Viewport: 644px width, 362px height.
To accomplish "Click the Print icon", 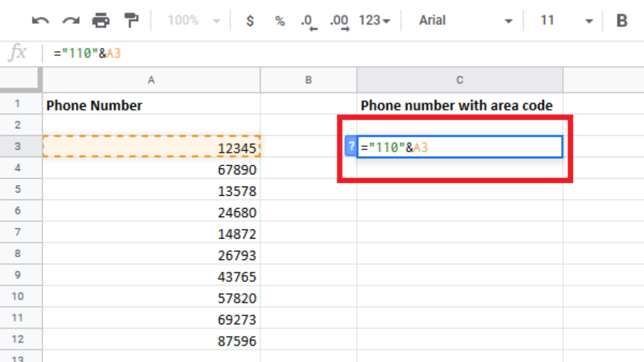I will click(x=100, y=21).
